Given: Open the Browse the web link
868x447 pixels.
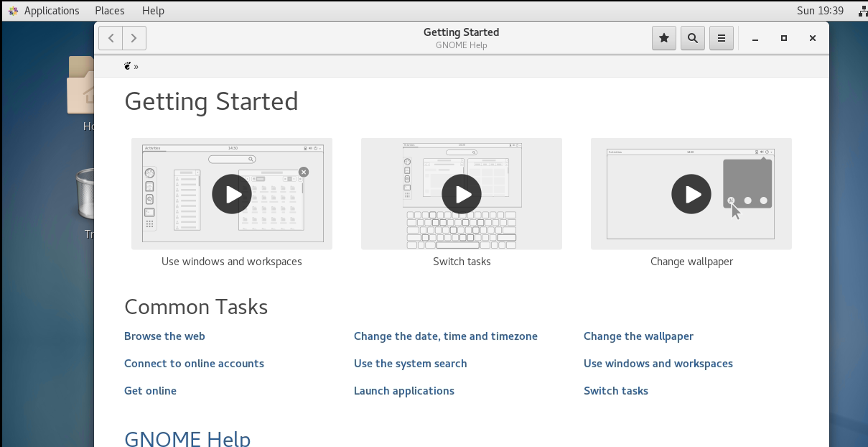Looking at the screenshot, I should point(164,336).
